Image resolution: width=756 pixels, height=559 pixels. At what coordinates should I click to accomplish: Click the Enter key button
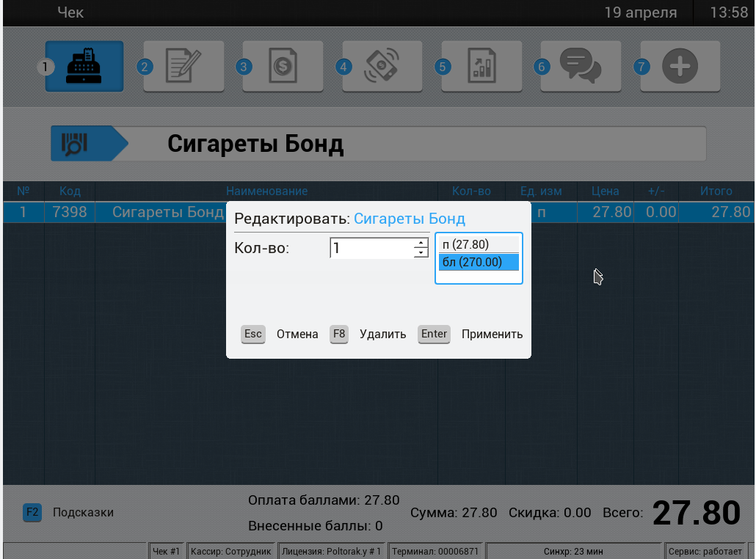tap(434, 334)
